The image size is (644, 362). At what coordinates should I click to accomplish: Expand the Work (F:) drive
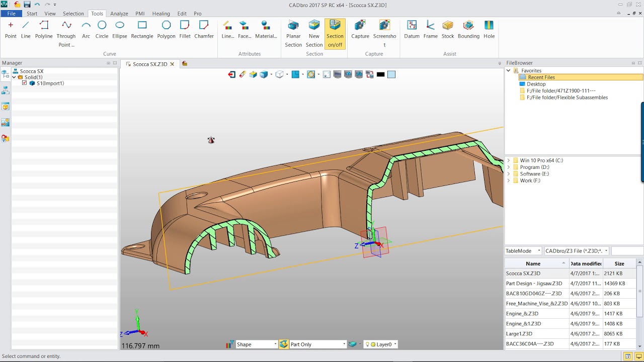point(508,180)
